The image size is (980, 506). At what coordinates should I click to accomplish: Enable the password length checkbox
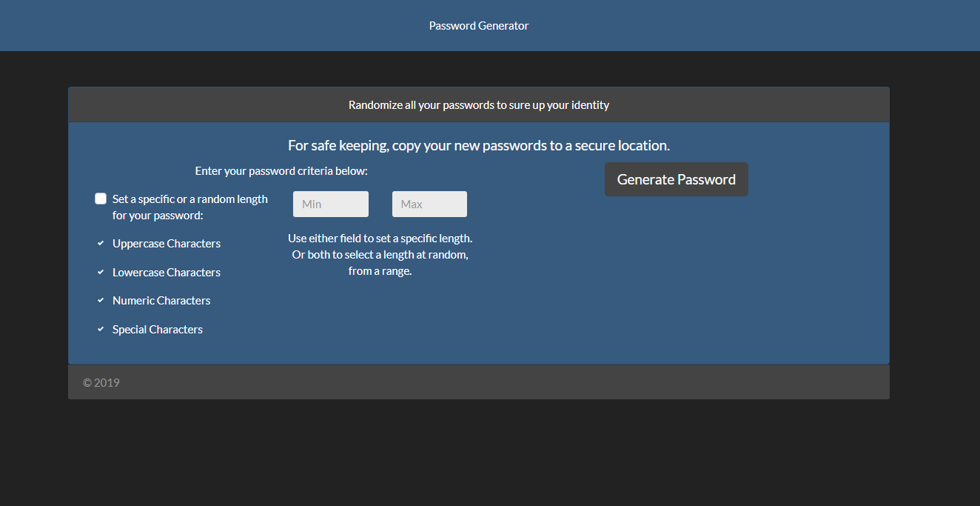(101, 199)
